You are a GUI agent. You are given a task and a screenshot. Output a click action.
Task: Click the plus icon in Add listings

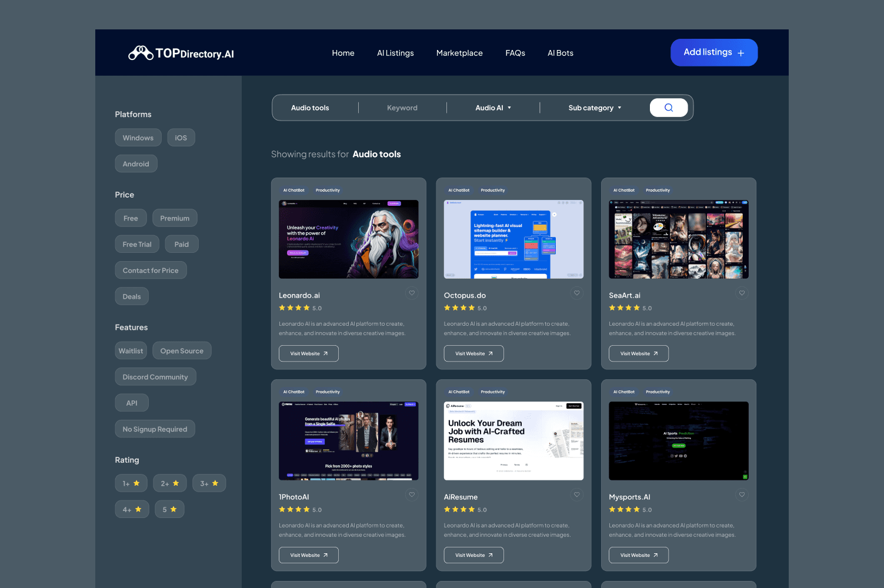click(x=740, y=53)
